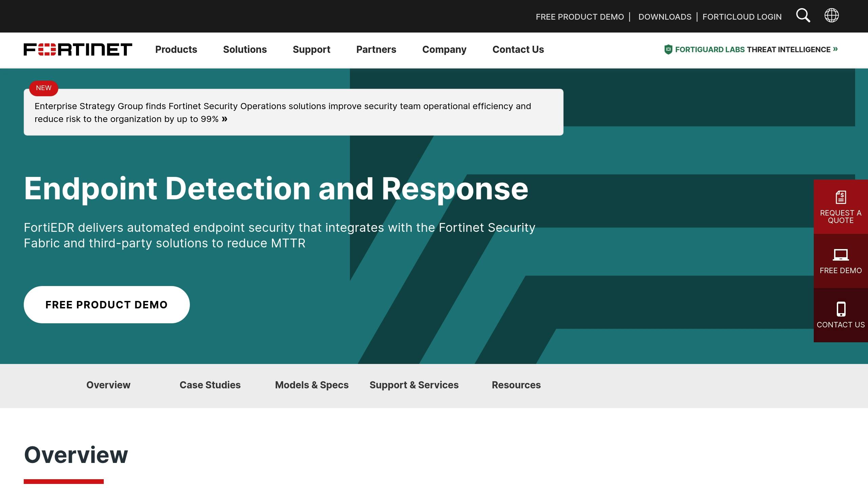Click the double arrow after 99%
Screen dimensions: 868x488
click(x=224, y=119)
